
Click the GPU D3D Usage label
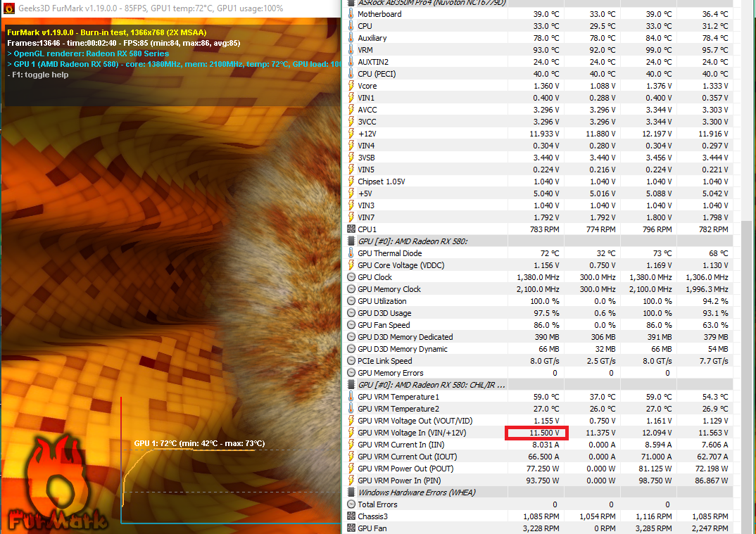(x=384, y=313)
